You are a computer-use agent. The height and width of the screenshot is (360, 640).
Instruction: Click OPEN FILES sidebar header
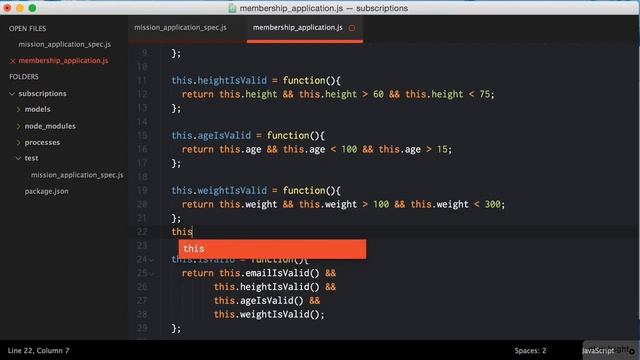coord(27,29)
